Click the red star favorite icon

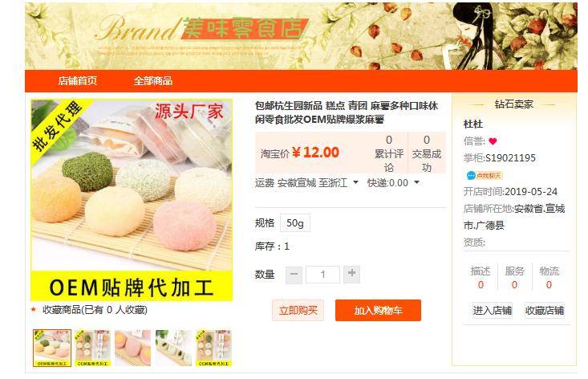coord(34,310)
